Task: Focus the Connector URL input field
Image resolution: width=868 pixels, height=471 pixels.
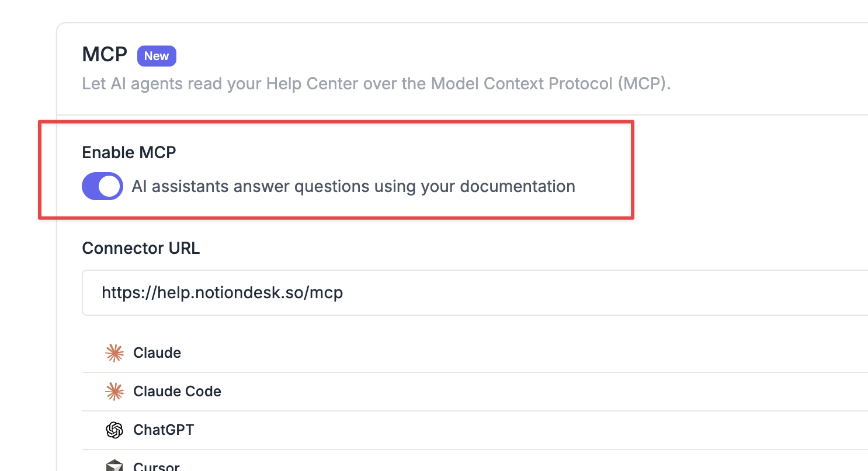Action: [475, 292]
